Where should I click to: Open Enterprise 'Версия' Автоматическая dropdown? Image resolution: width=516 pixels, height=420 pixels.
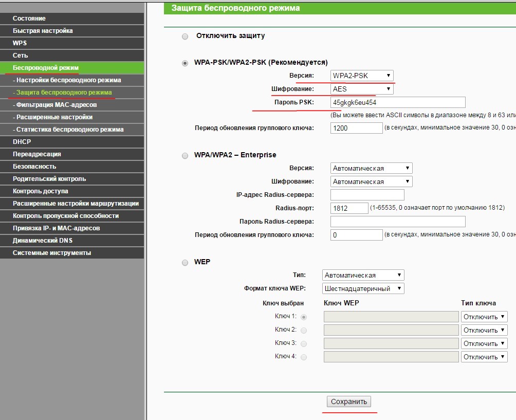click(371, 168)
